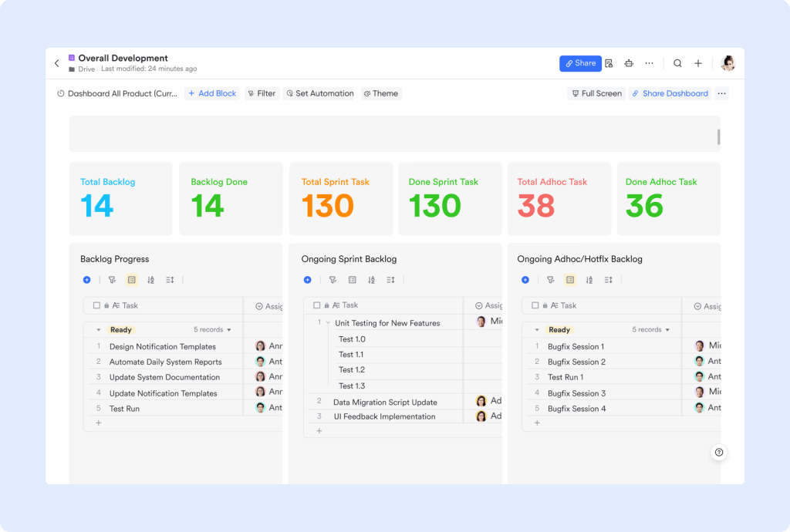The height and width of the screenshot is (532, 790).
Task: Open the help question mark icon
Action: pyautogui.click(x=719, y=452)
